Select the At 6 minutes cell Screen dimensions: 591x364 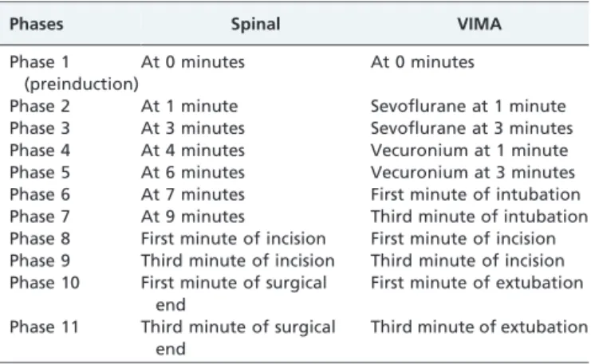tap(192, 172)
